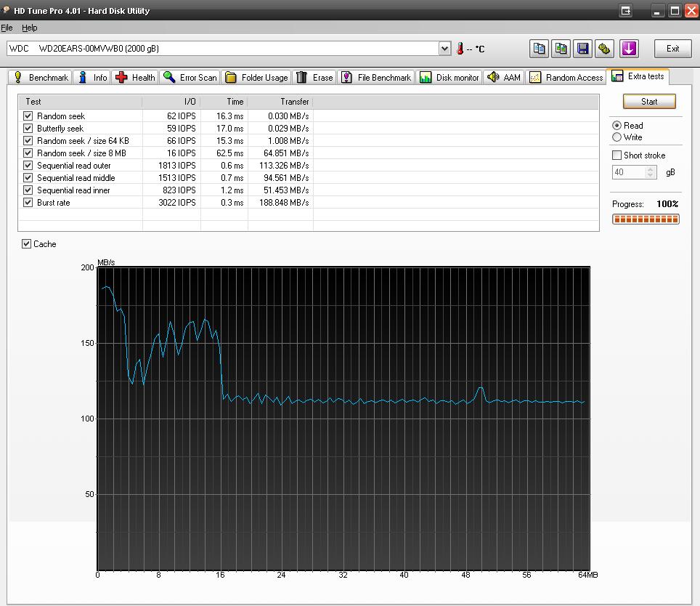Click the Random Access scatter icon
The image size is (700, 606).
(535, 77)
